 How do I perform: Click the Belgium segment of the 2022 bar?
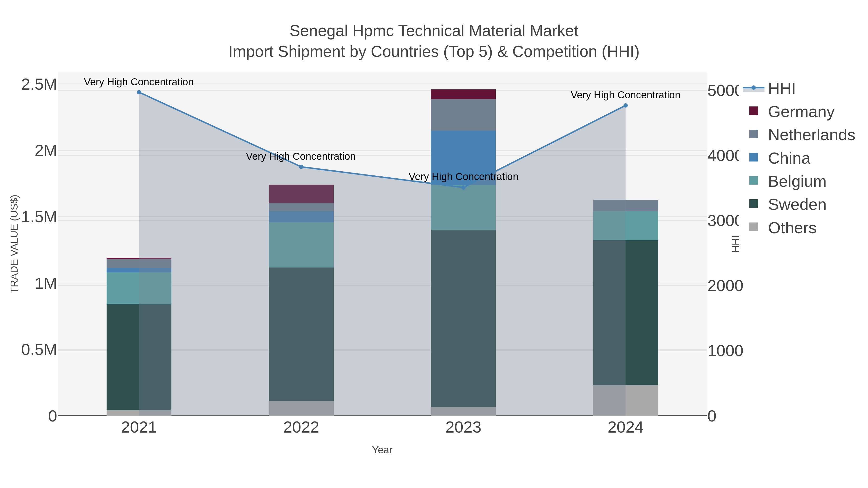pyautogui.click(x=301, y=245)
